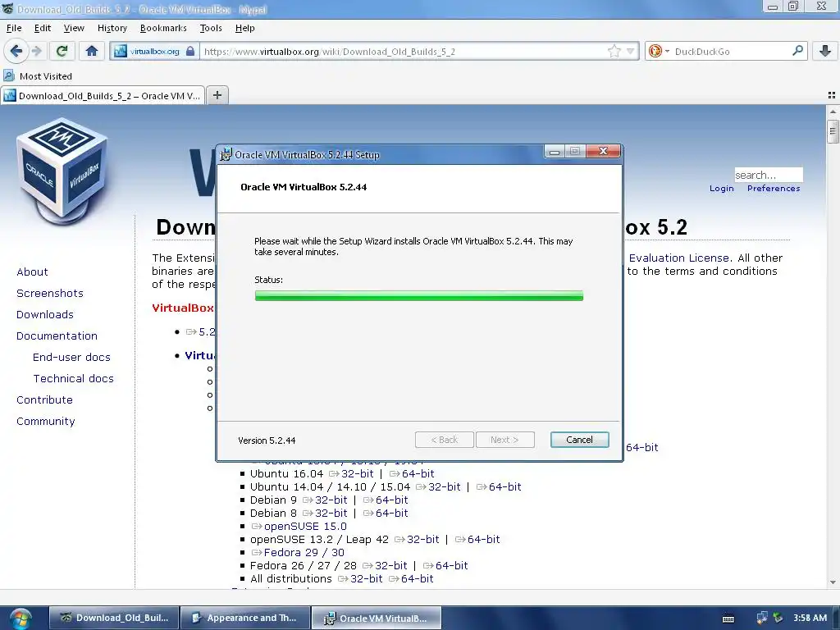Screen dimensions: 840x630
Task: Open the openSUSE 15.0 link
Action: tap(299, 527)
